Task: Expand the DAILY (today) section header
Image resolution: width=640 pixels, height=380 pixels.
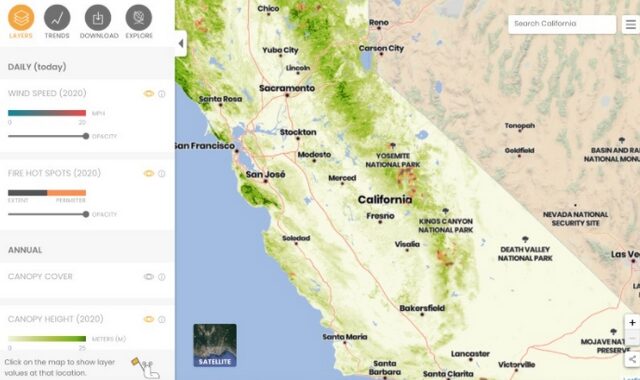Action: click(87, 67)
